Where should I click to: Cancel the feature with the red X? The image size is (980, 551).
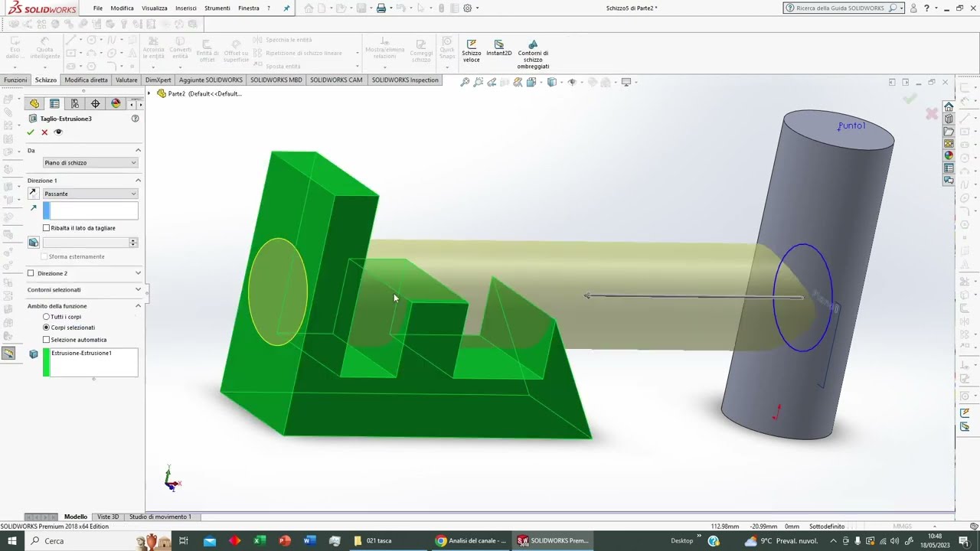[x=44, y=132]
